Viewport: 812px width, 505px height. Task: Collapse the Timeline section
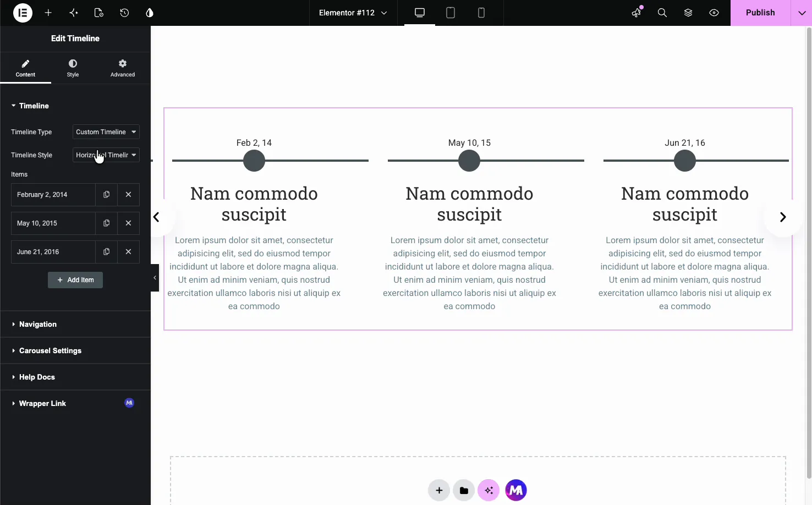click(75, 106)
